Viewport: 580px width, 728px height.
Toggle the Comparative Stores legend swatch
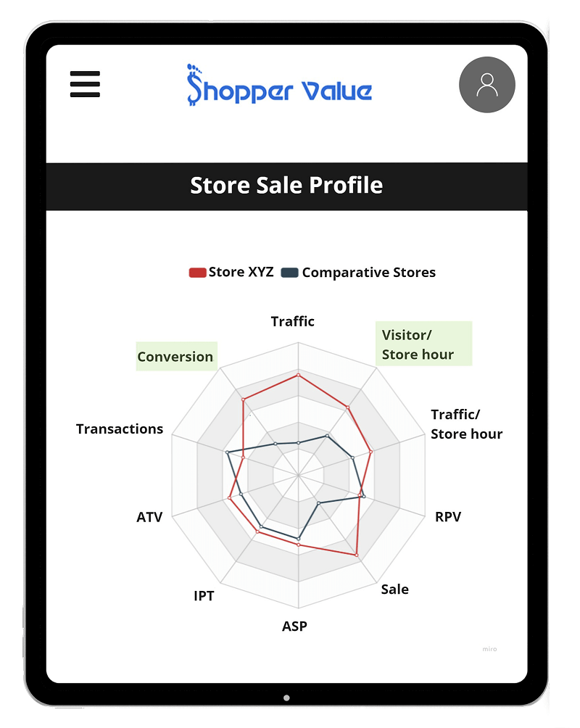coord(289,273)
